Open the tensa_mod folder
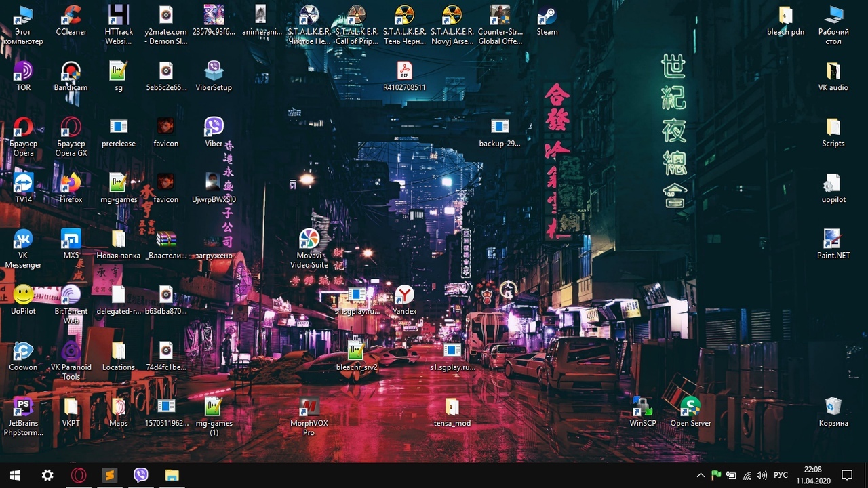 [x=452, y=407]
